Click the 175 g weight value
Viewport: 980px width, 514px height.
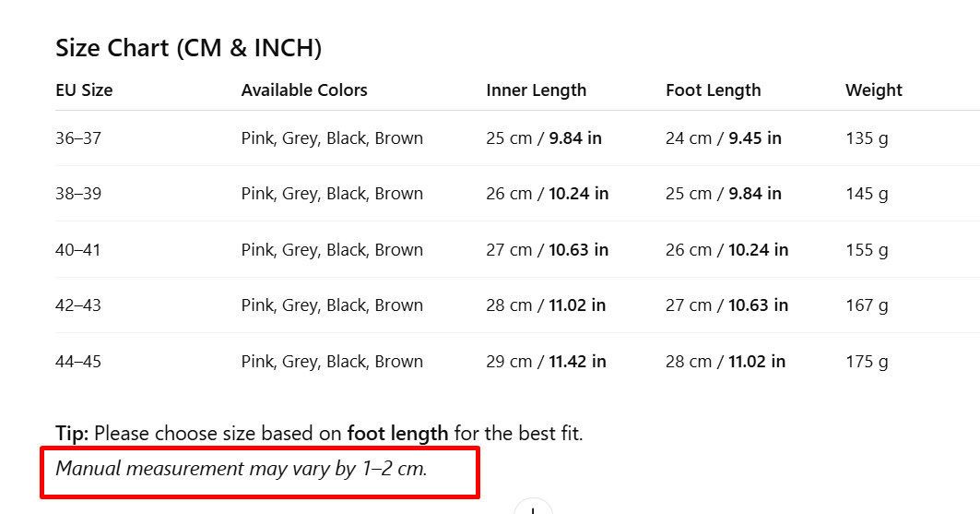click(x=867, y=362)
